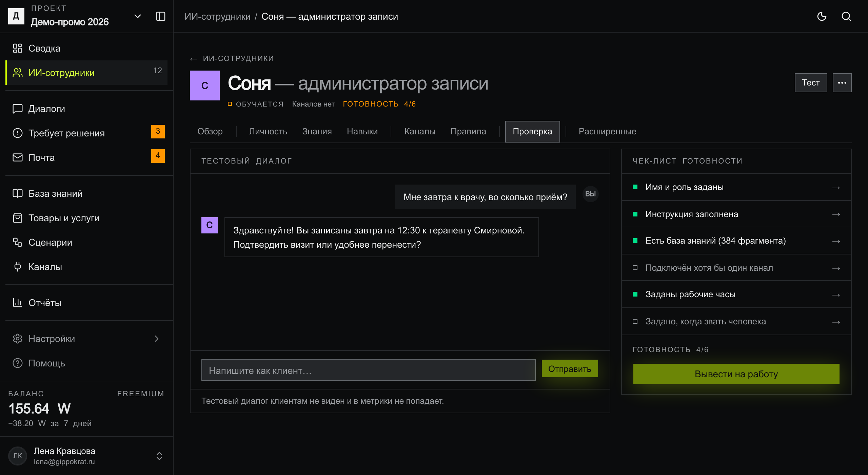
Task: Open the three-dots more actions menu
Action: pyautogui.click(x=842, y=83)
